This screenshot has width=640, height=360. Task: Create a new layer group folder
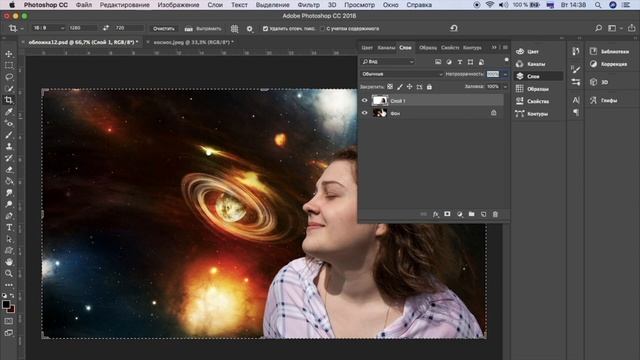(471, 214)
